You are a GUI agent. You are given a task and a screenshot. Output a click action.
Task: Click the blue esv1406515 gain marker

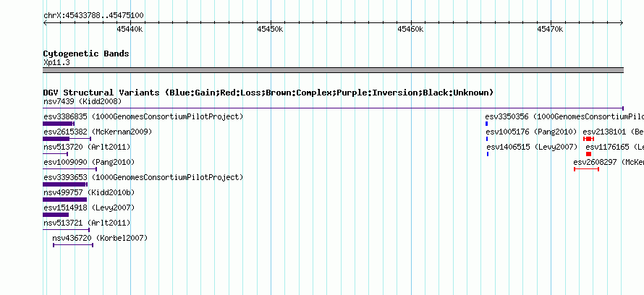point(488,154)
